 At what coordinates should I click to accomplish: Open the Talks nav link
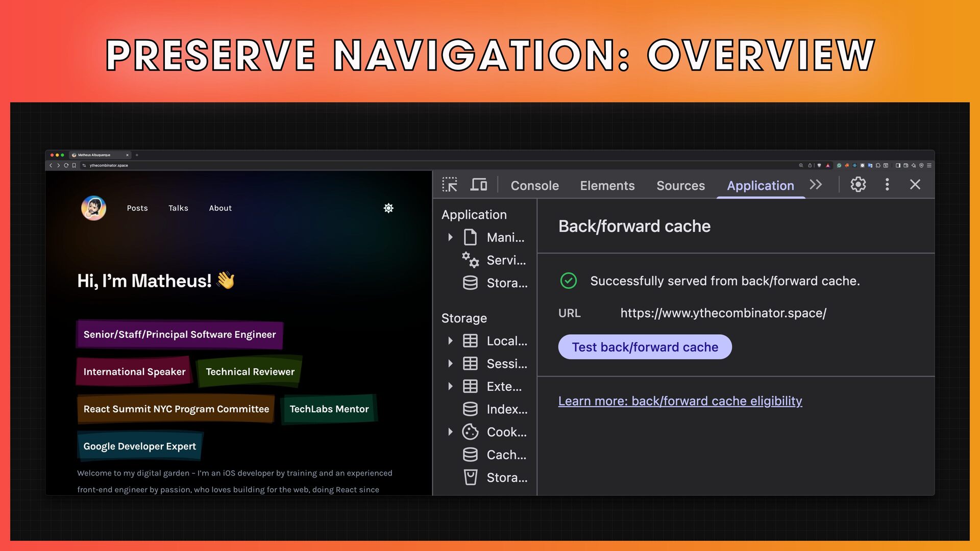point(178,208)
